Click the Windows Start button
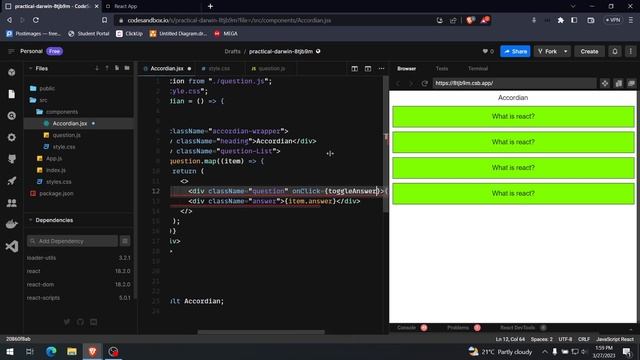This screenshot has width=640, height=360. coord(10,351)
